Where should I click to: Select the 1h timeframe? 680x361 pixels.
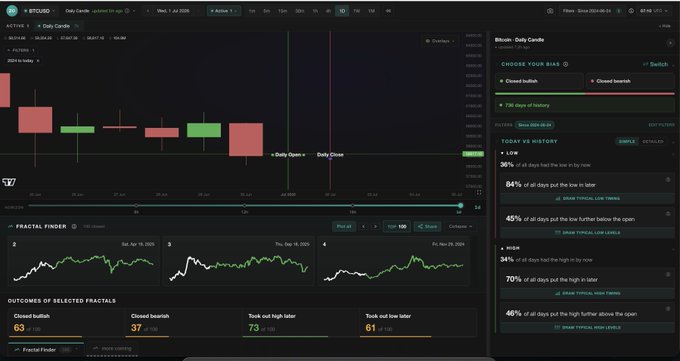point(315,11)
